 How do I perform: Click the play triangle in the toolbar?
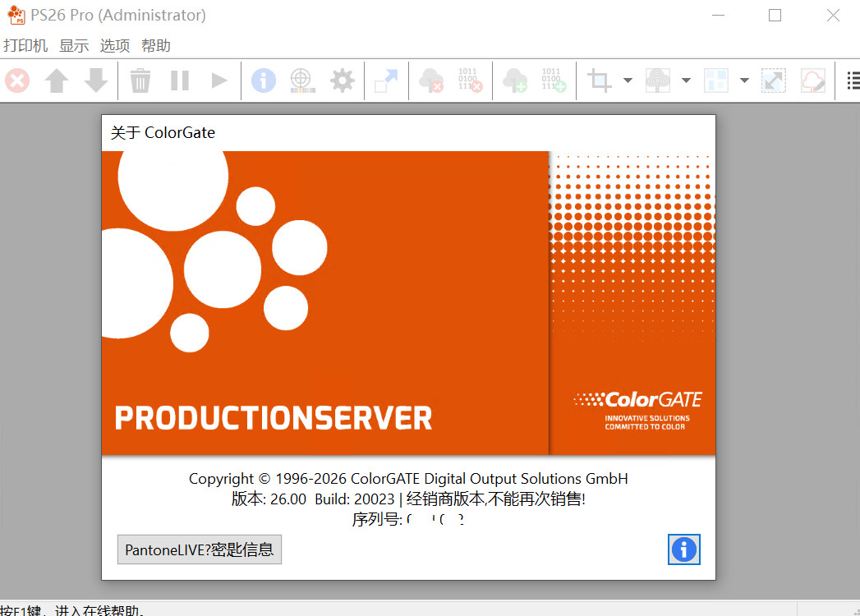219,80
